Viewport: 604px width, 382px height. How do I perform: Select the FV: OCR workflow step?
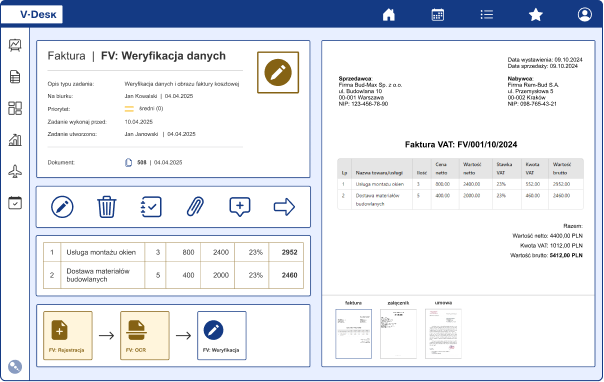click(145, 335)
